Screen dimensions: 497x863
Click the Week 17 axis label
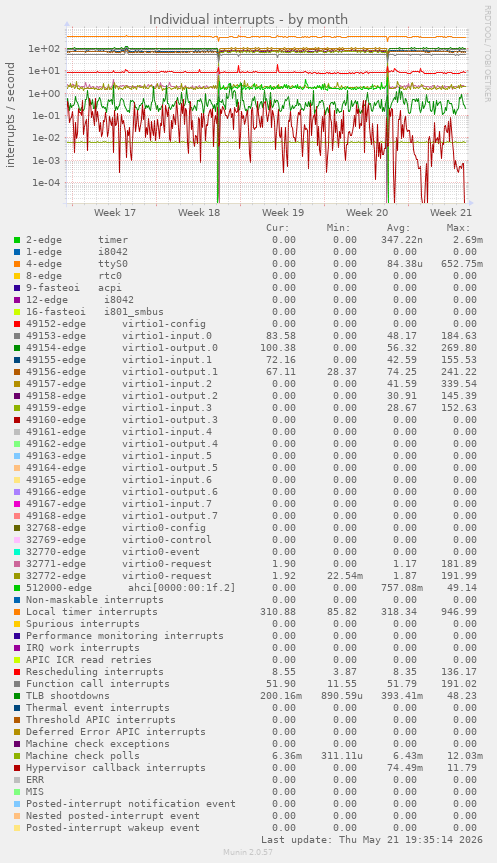click(115, 212)
